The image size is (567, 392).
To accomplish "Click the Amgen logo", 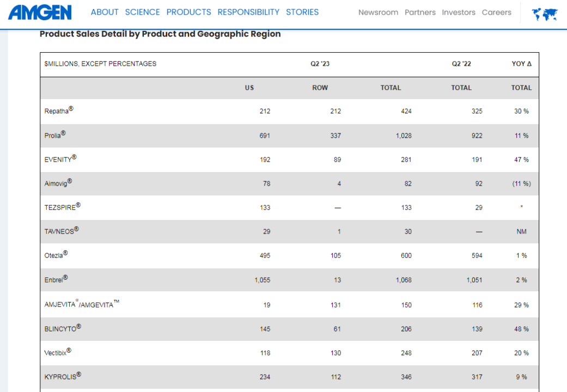I will pyautogui.click(x=40, y=12).
